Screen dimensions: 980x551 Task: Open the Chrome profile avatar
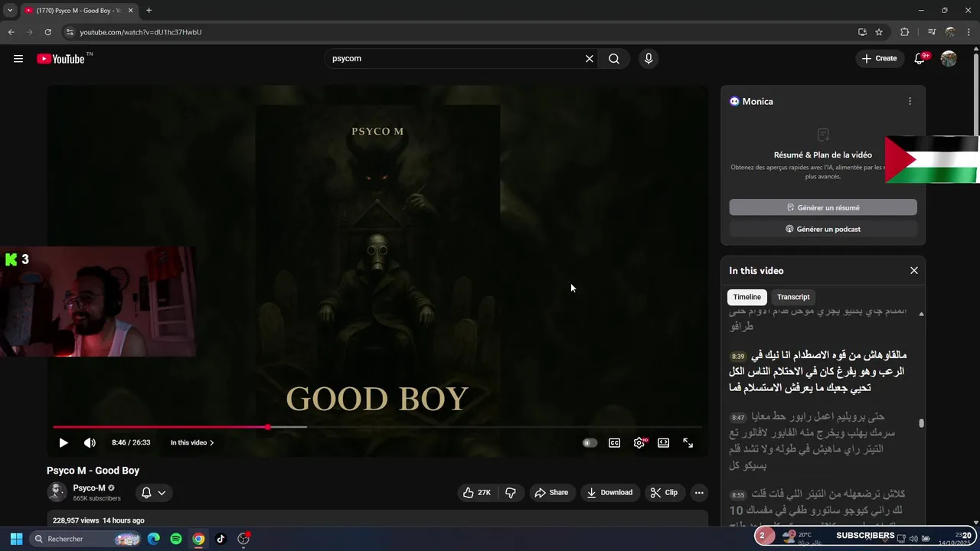[949, 32]
